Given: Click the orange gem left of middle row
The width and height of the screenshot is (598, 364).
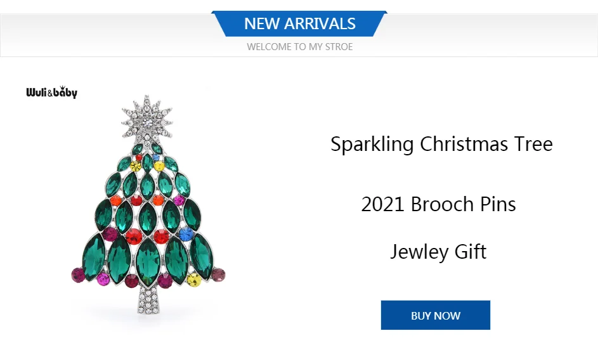Looking at the screenshot, I should click(115, 201).
